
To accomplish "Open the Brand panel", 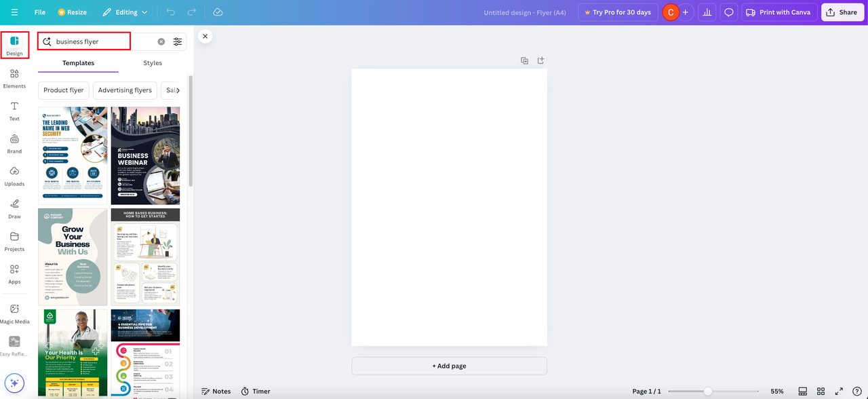I will (14, 143).
